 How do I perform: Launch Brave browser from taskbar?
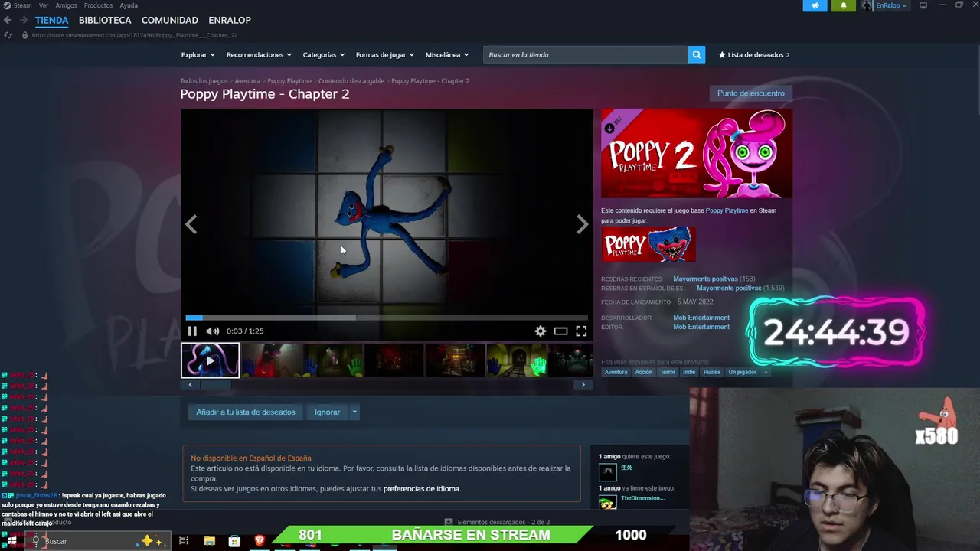click(260, 541)
